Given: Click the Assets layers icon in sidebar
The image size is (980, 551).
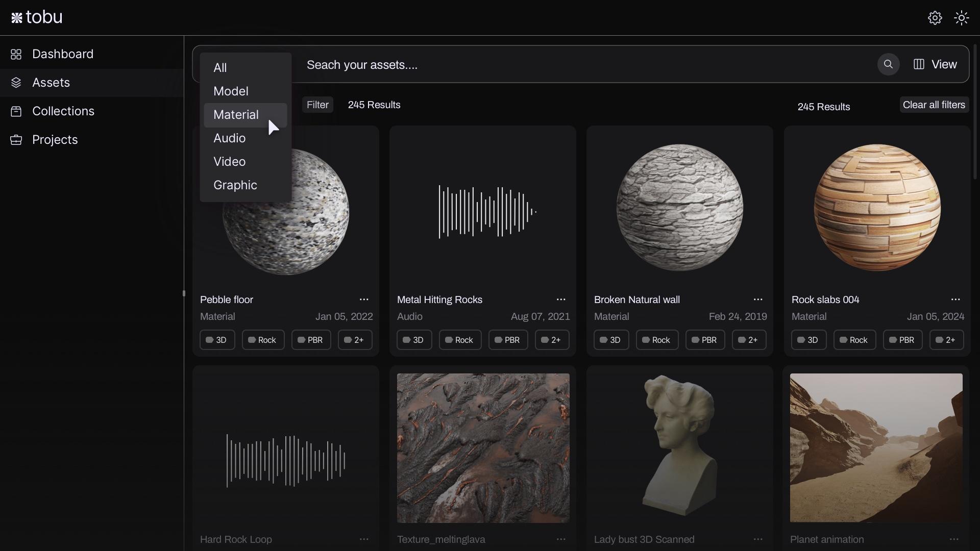Looking at the screenshot, I should (16, 83).
